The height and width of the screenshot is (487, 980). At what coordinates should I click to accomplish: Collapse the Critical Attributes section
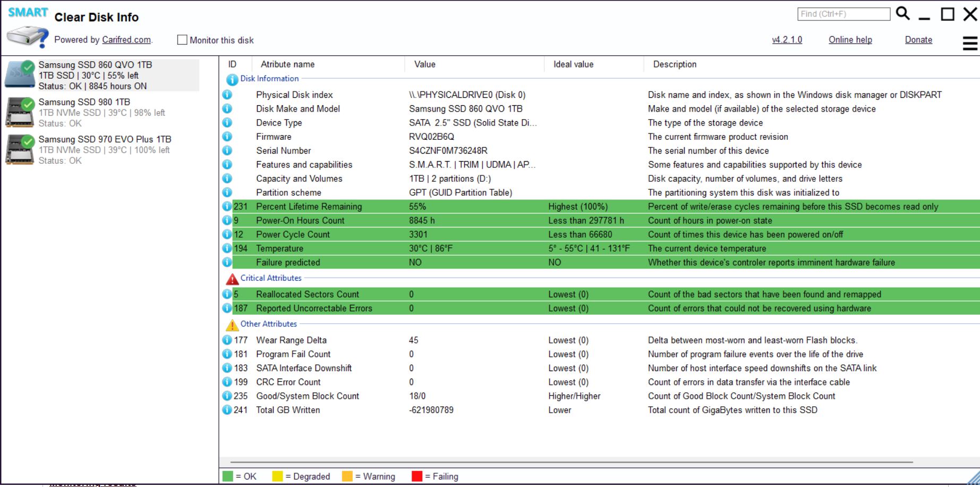pos(270,278)
